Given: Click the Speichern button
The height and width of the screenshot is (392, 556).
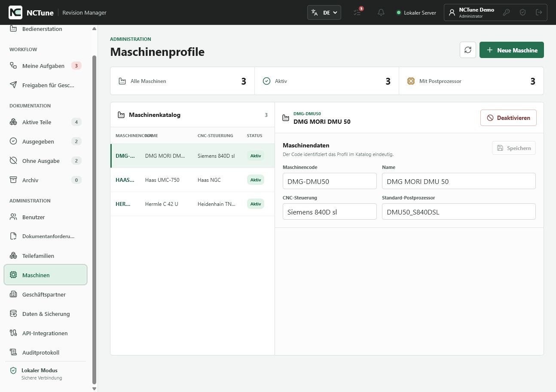Looking at the screenshot, I should (x=514, y=148).
